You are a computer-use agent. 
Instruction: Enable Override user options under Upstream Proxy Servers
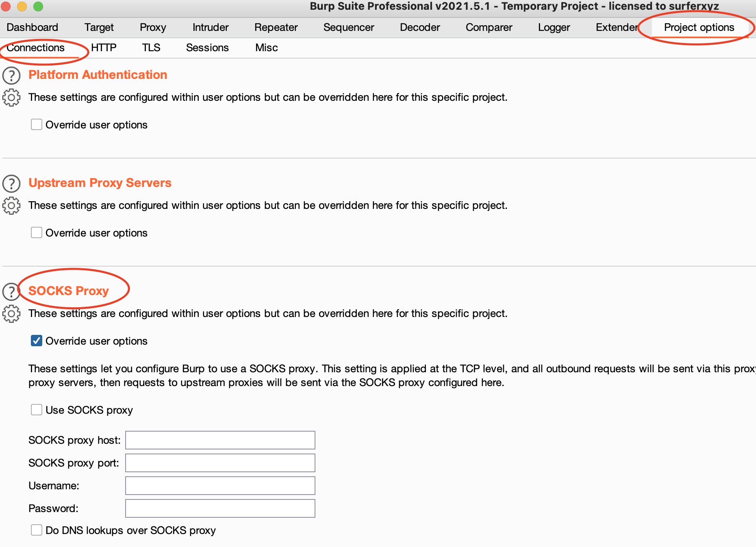tap(37, 232)
